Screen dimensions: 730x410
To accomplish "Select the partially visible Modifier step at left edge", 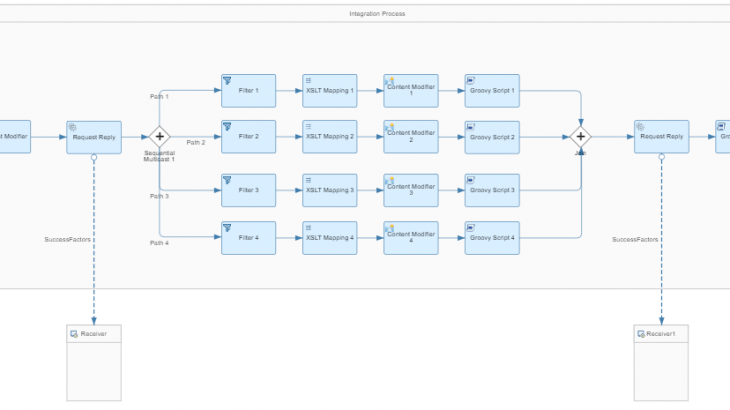I will tap(15, 137).
